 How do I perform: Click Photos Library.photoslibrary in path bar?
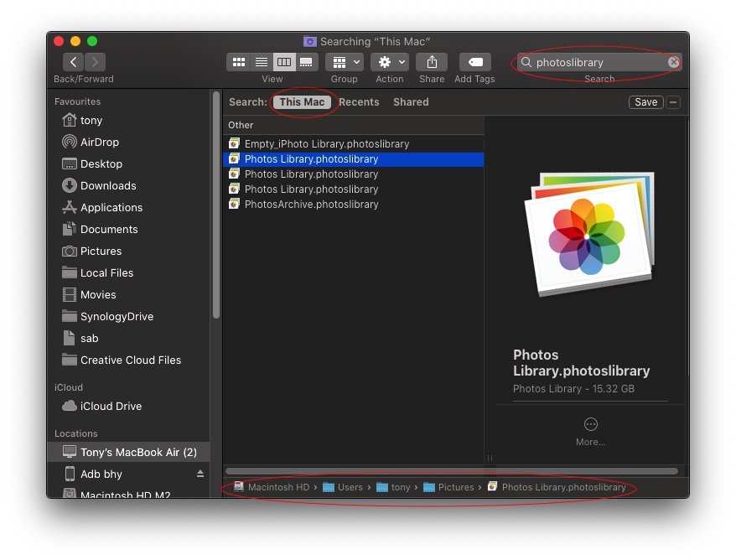point(557,487)
